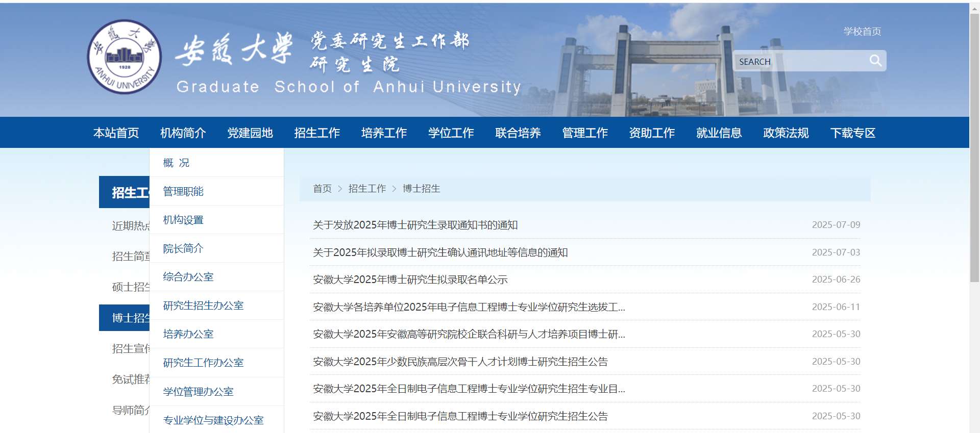The width and height of the screenshot is (980, 433).
Task: Open notice 关于发放2025年博士研究生录取通知书的通知
Action: click(x=415, y=225)
